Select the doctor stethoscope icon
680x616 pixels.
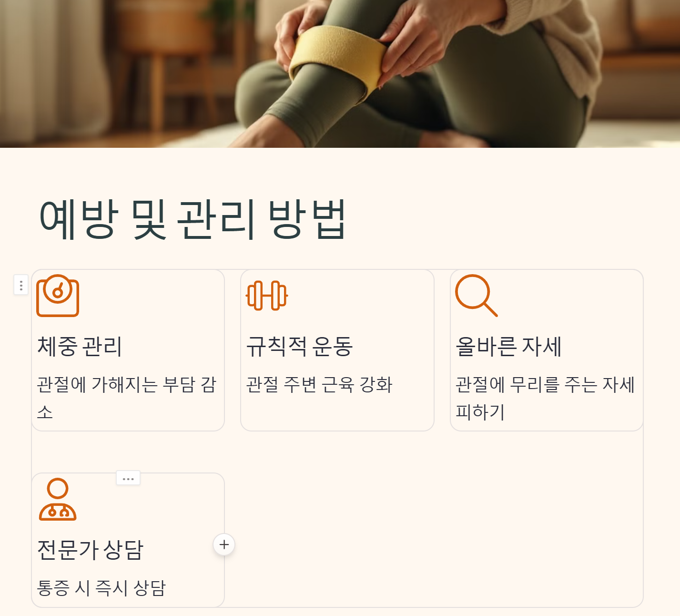[58, 499]
